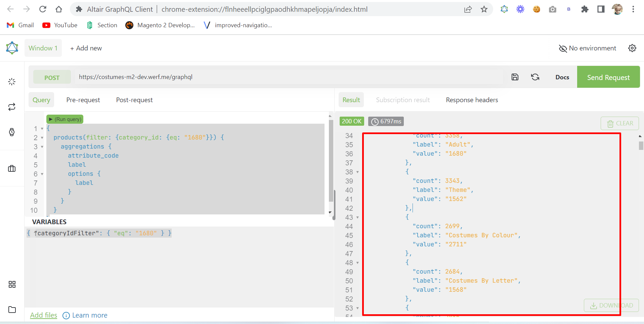Open the loading/prettify sidebar icon
The width and height of the screenshot is (644, 324).
(x=12, y=82)
